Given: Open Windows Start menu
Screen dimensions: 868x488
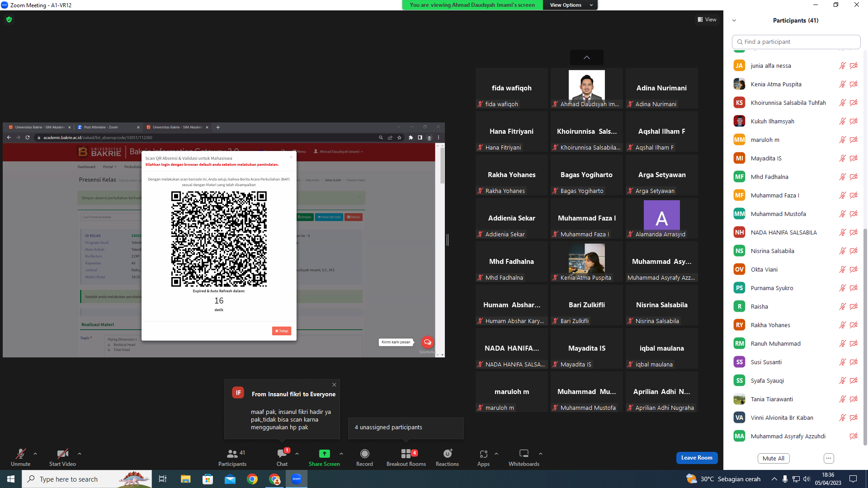Looking at the screenshot, I should pos(11,479).
